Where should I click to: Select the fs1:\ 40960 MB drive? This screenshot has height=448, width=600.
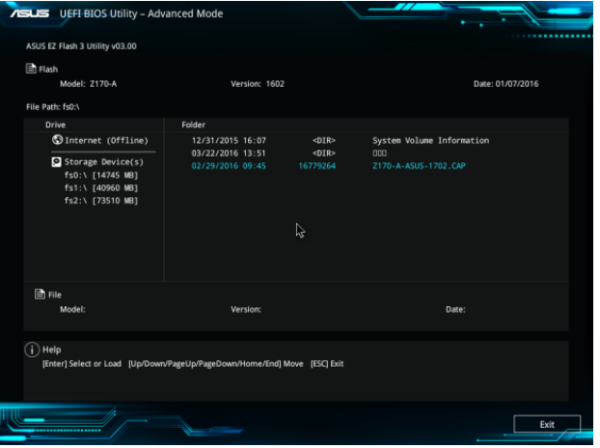click(x=100, y=187)
